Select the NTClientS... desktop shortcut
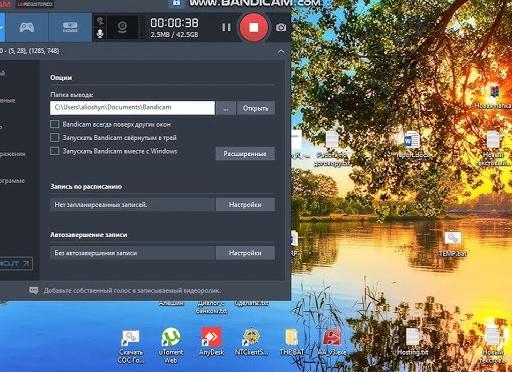Screen dimensions: 512x372 coord(251,342)
